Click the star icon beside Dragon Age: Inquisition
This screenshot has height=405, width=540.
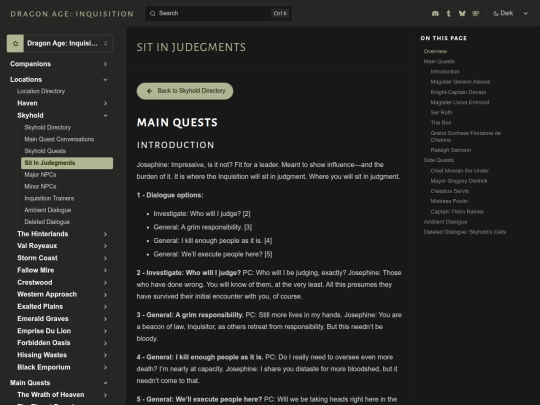15,43
